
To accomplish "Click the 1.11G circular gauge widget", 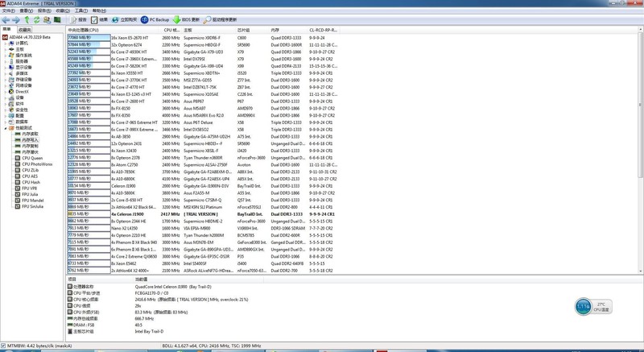I will tap(583, 307).
